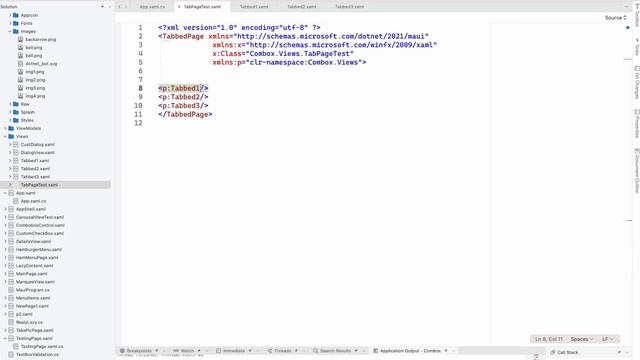Expand the AppShell.xaml node
The image size is (640, 360).
tap(5, 209)
